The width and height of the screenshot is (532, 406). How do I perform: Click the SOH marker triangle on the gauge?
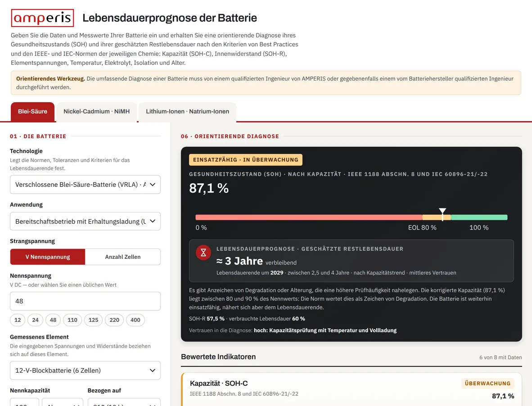tap(442, 211)
